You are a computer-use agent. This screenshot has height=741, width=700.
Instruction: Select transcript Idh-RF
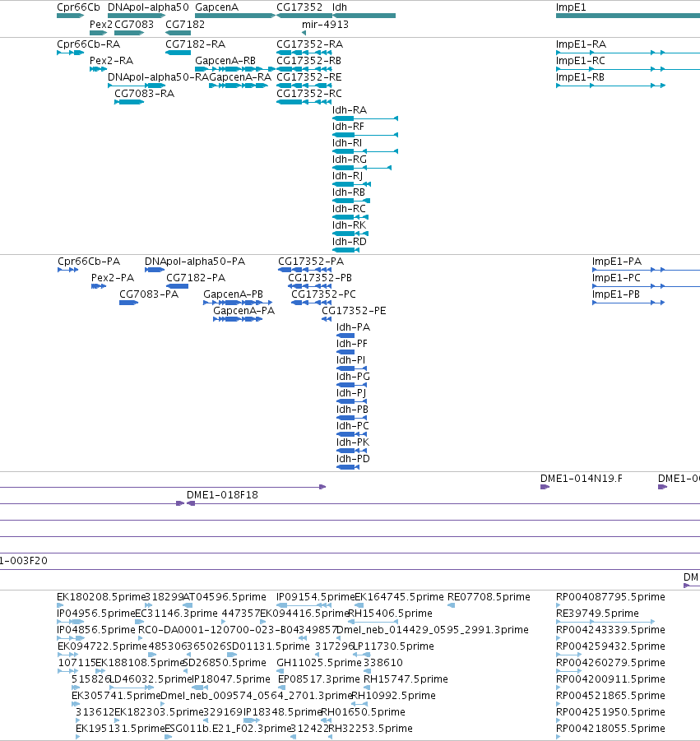348,127
